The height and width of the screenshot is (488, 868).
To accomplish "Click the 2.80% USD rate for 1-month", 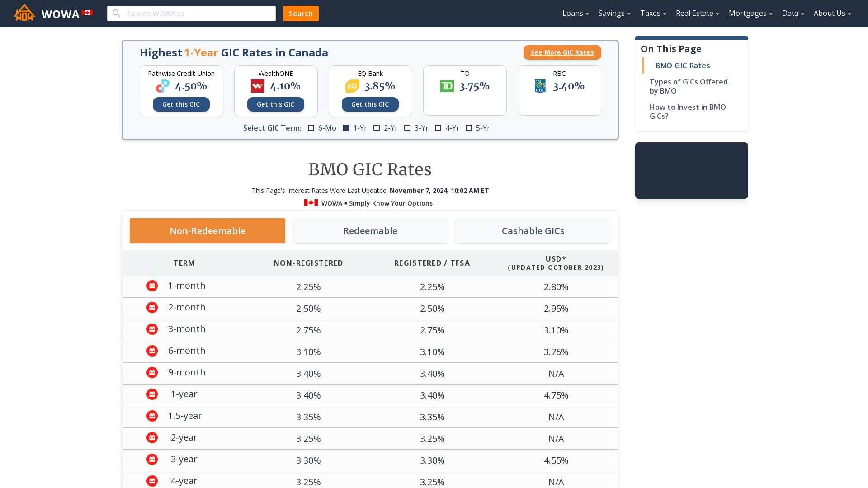I will coord(556,287).
